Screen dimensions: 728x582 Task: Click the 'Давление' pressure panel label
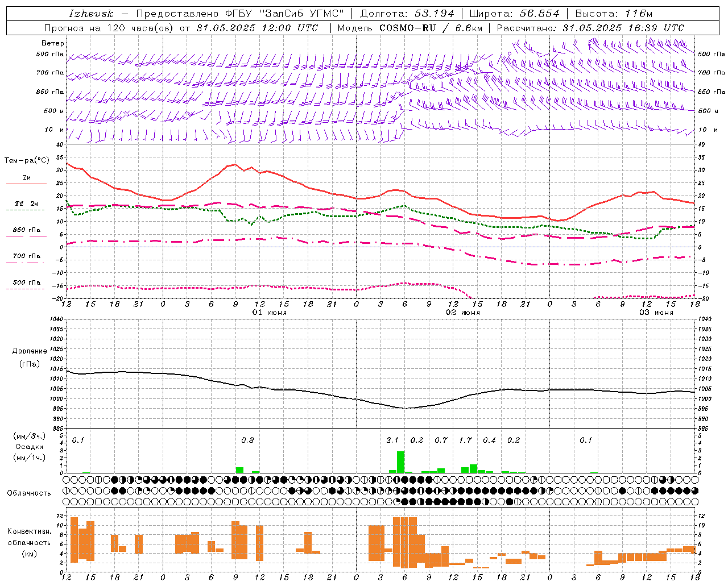(x=30, y=351)
